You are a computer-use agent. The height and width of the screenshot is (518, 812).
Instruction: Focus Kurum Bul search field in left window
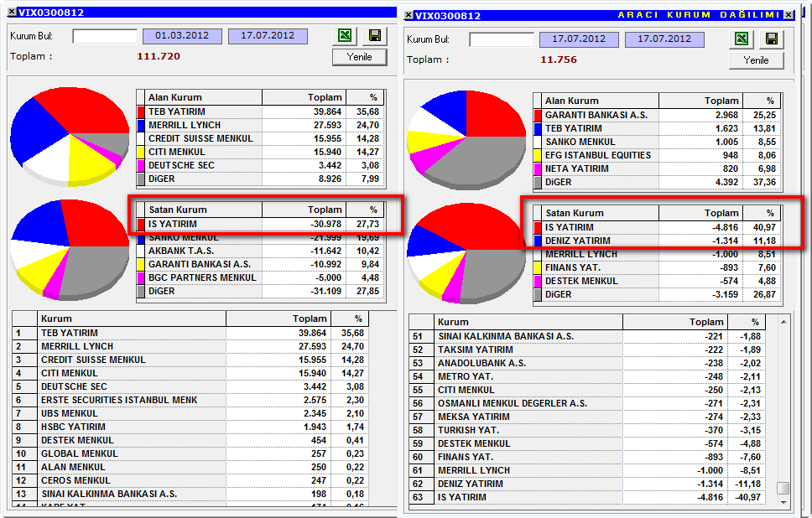tap(105, 36)
